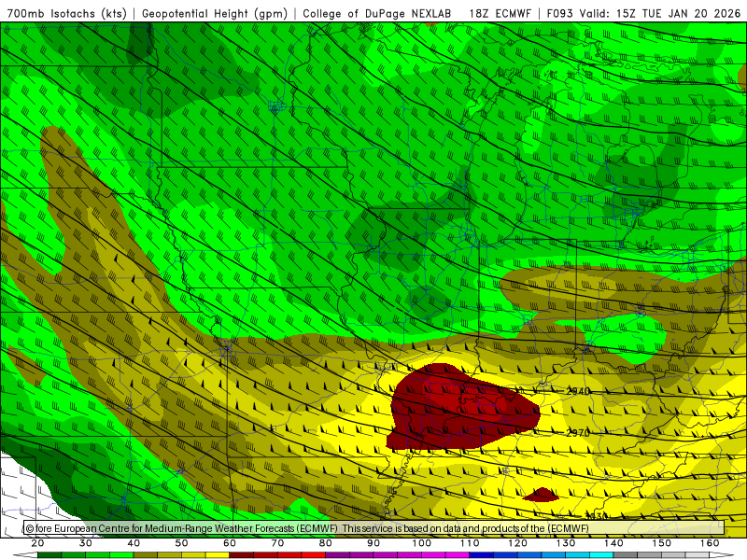Click the darkest green legend swatch starting at 20
The height and width of the screenshot is (560, 747).
[49, 555]
